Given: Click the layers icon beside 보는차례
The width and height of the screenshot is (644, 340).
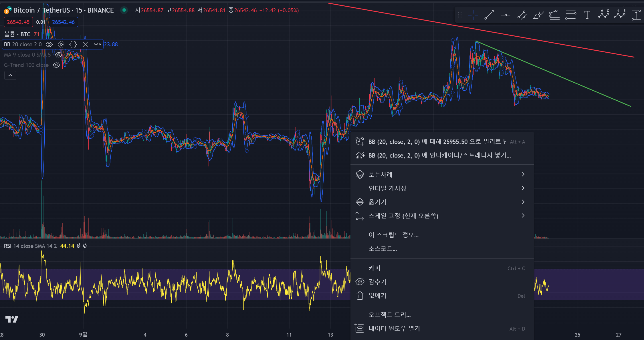Looking at the screenshot, I should (x=360, y=174).
